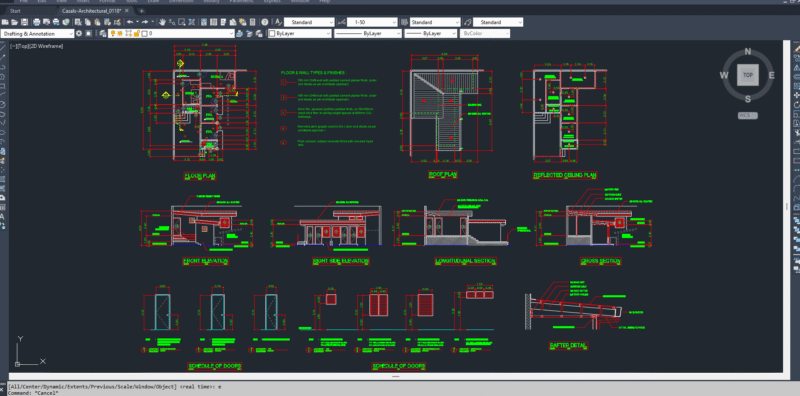This screenshot has width=800, height=396.
Task: Click the N compass direction on ViewCube
Action: tap(747, 51)
